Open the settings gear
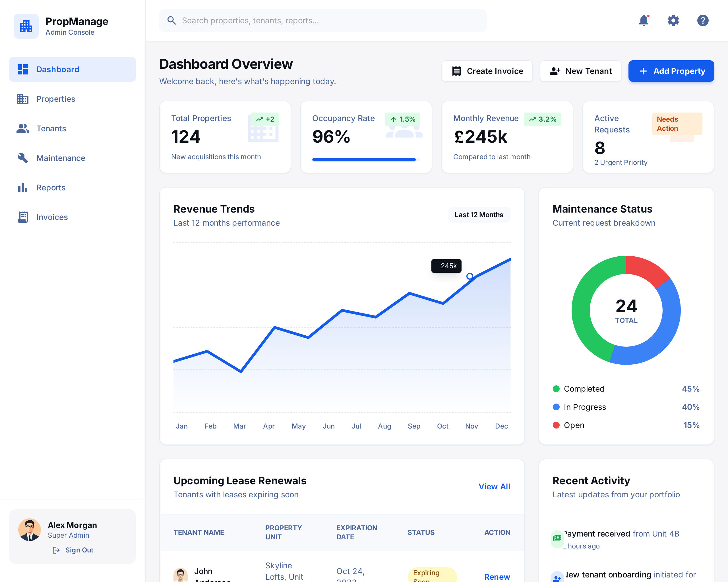 pyautogui.click(x=673, y=20)
